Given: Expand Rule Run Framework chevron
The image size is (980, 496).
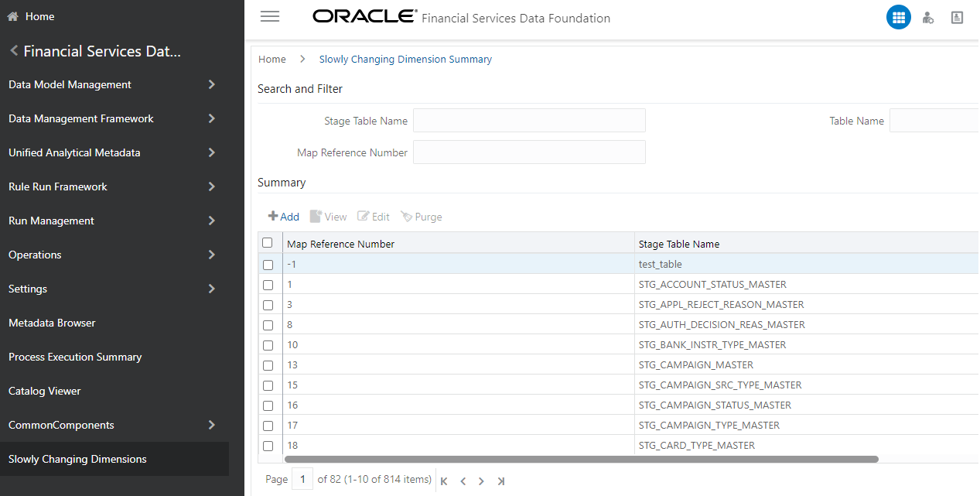Looking at the screenshot, I should pyautogui.click(x=212, y=186).
